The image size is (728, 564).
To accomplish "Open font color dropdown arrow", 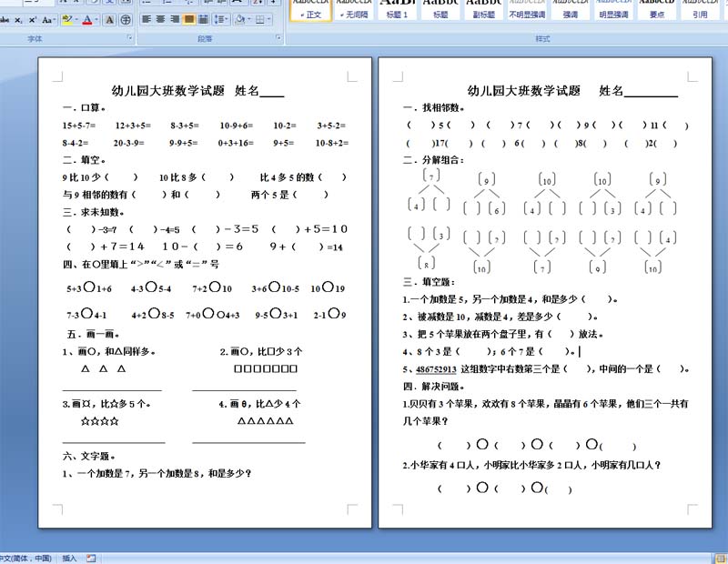I will point(96,20).
